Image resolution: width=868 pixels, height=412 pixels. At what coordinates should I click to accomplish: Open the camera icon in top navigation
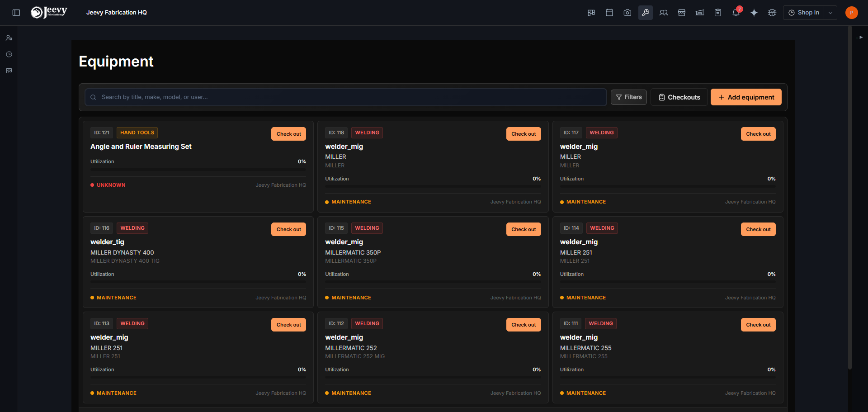point(627,13)
